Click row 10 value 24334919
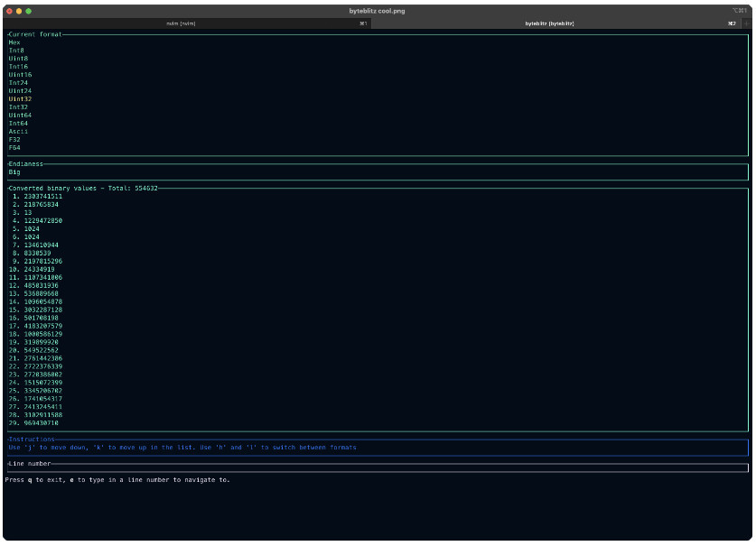 point(39,269)
